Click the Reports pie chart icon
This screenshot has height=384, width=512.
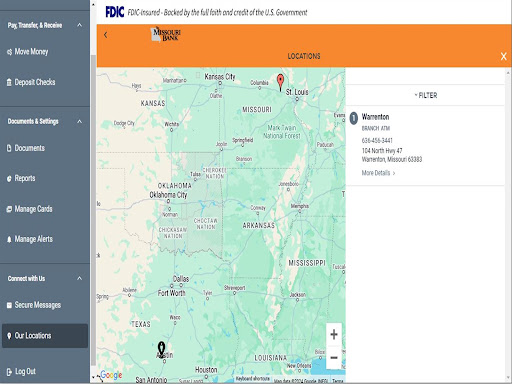[x=9, y=179]
